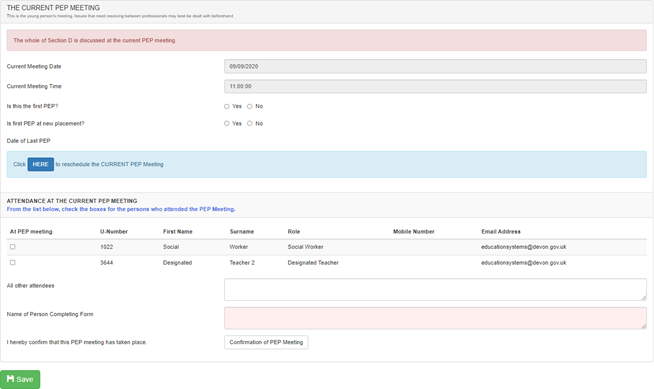This screenshot has width=654, height=389.
Task: Click the Role column header
Action: pos(294,231)
